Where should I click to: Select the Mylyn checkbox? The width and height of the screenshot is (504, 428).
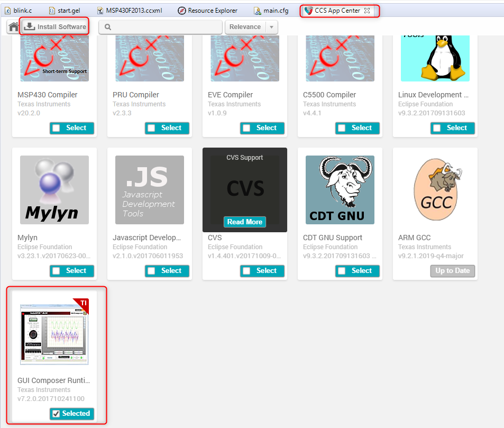56,271
